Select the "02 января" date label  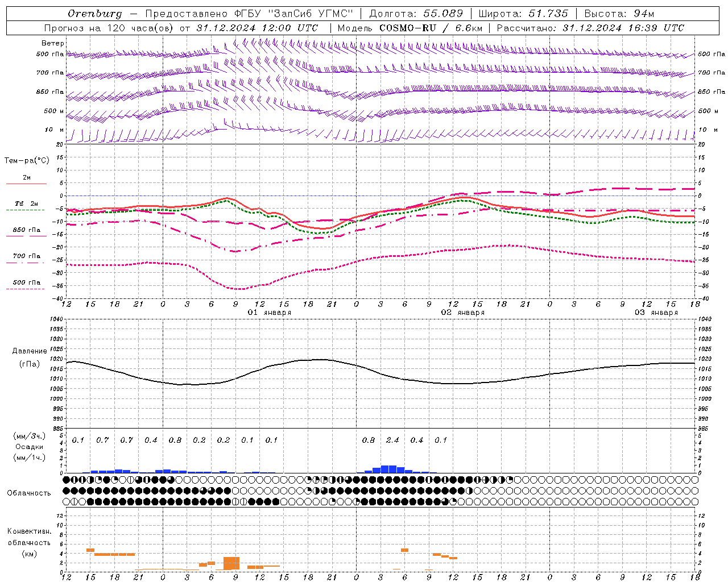[463, 313]
